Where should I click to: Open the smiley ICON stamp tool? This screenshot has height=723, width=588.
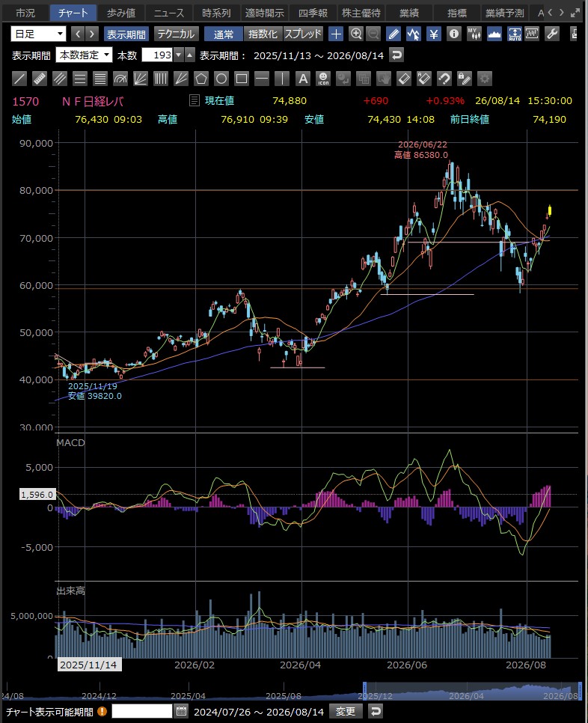[x=323, y=79]
